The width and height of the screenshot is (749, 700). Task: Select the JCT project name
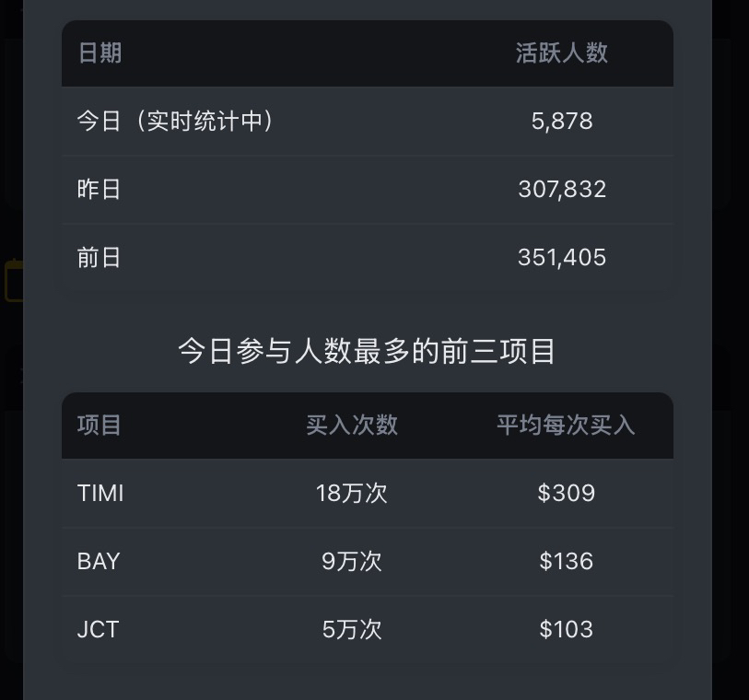[x=98, y=630]
